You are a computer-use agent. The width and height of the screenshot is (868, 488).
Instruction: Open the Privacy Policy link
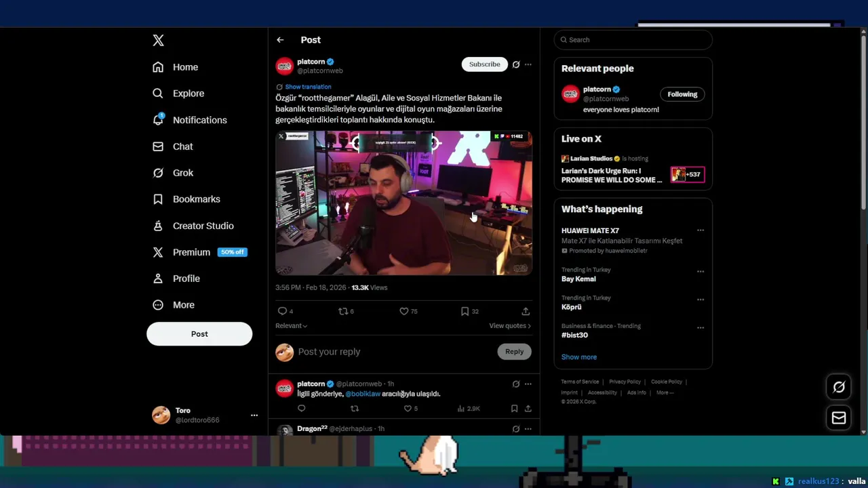pyautogui.click(x=625, y=382)
